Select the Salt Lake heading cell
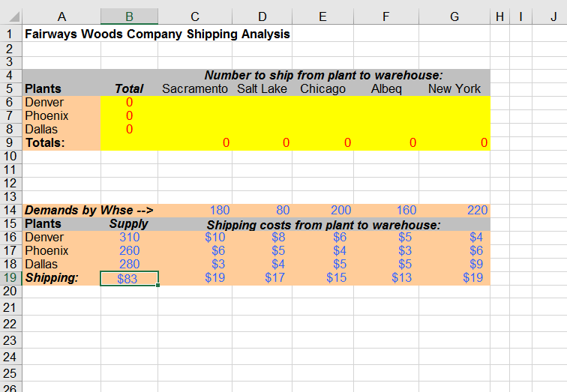The height and width of the screenshot is (392, 567). (262, 89)
